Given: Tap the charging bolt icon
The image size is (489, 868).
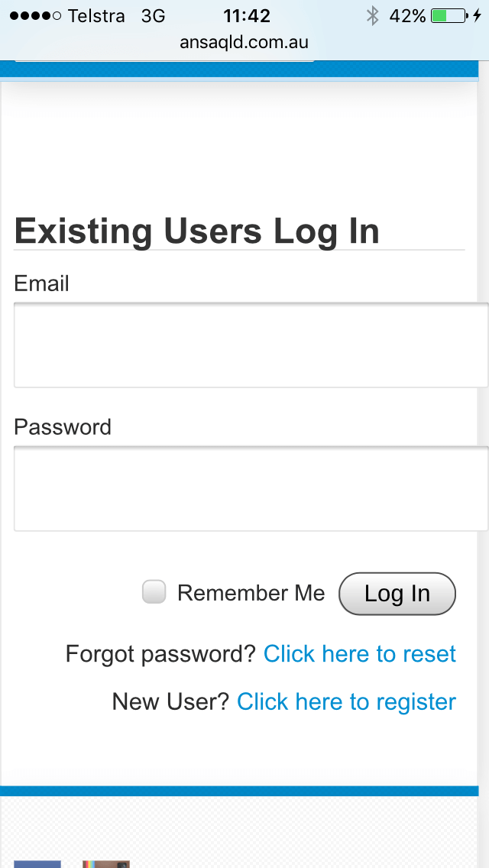Looking at the screenshot, I should coord(478,16).
